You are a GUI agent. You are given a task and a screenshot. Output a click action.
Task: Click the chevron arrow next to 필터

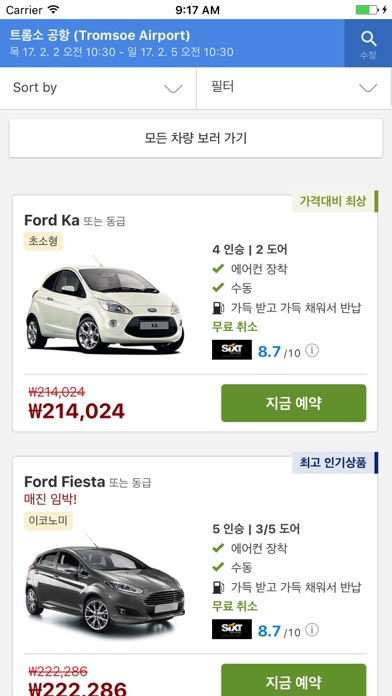tap(368, 88)
